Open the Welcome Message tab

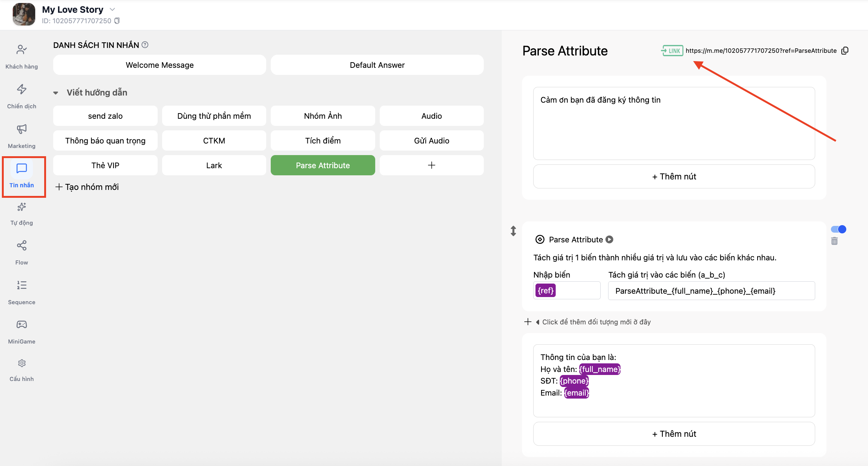(160, 65)
